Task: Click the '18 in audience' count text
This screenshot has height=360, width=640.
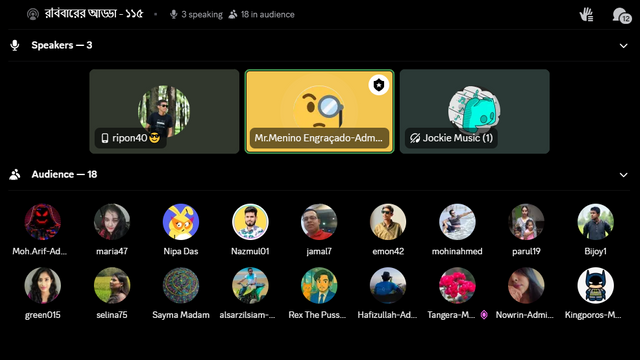Action: tap(267, 15)
